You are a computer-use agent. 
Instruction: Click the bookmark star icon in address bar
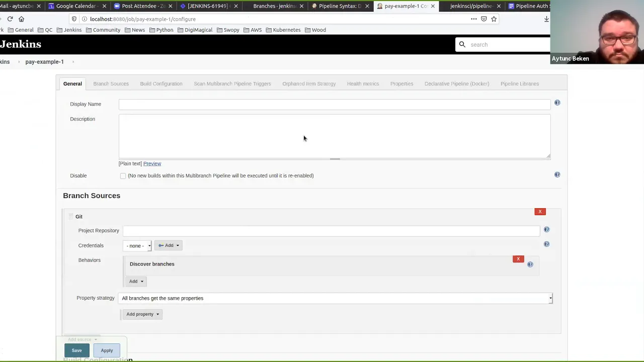(494, 19)
